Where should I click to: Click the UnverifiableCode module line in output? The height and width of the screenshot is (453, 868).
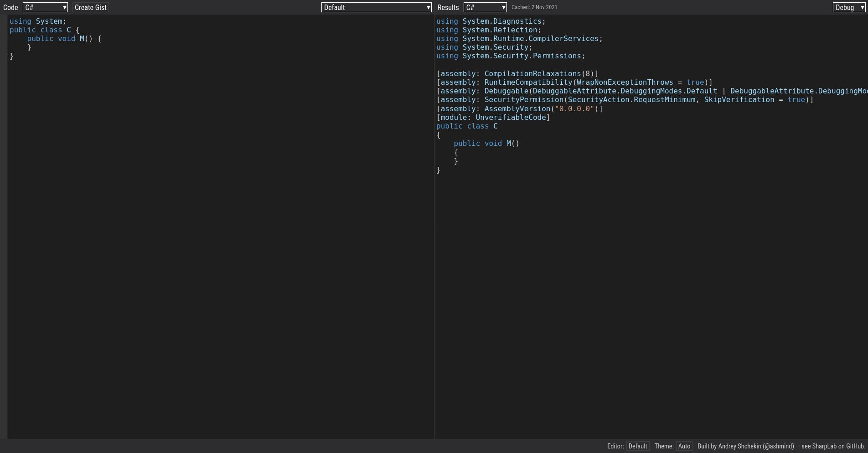click(x=493, y=117)
